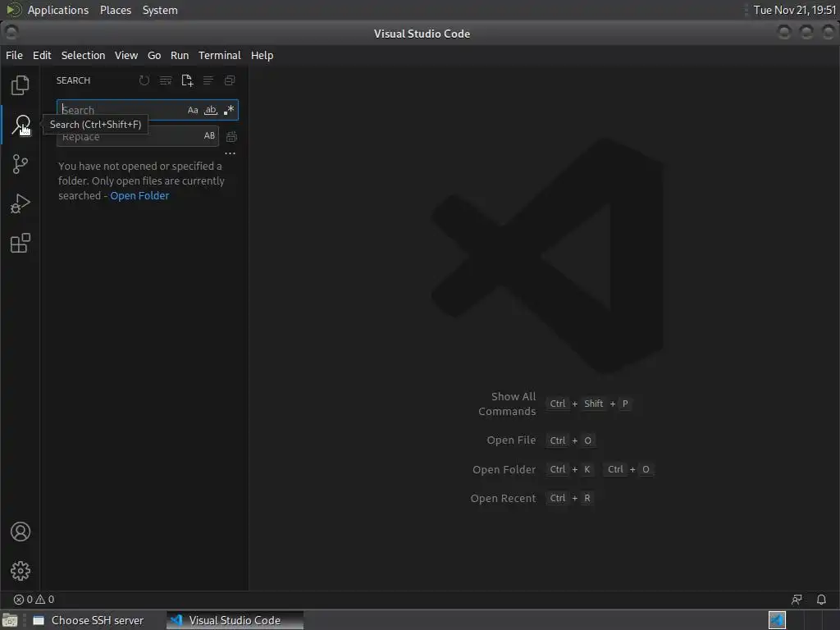The width and height of the screenshot is (840, 630).
Task: Refresh search results icon
Action: (144, 80)
